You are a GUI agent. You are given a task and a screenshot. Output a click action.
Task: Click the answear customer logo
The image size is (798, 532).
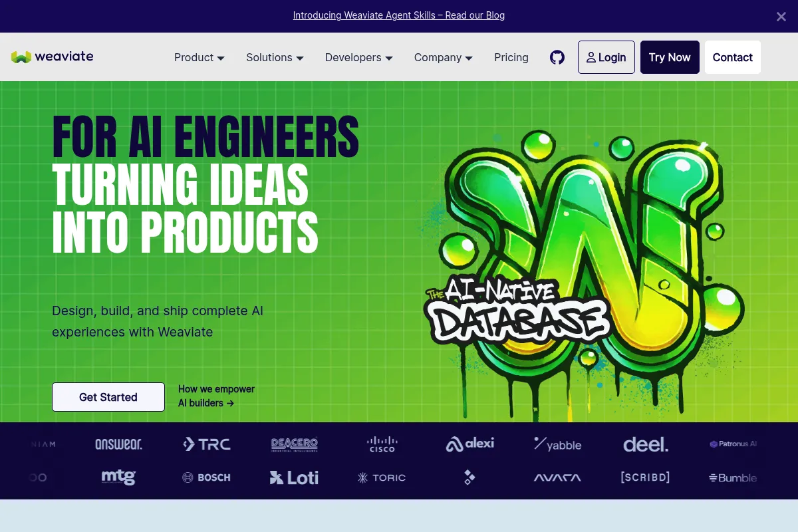[118, 444]
